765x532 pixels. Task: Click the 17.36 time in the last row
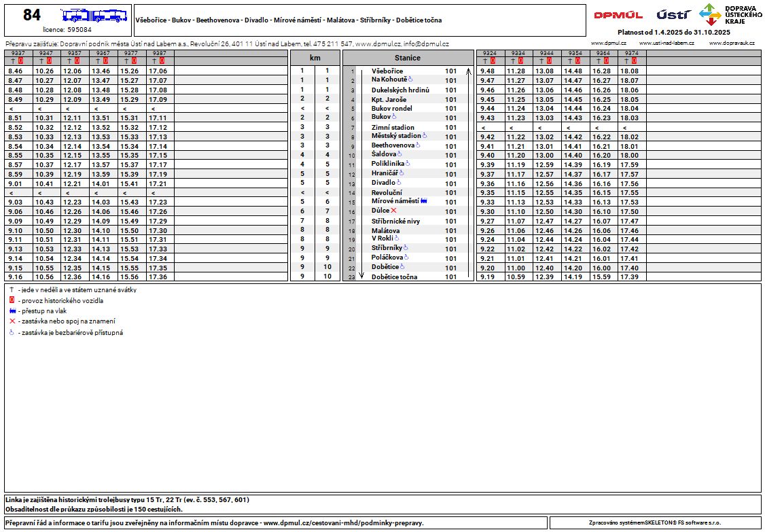point(158,277)
